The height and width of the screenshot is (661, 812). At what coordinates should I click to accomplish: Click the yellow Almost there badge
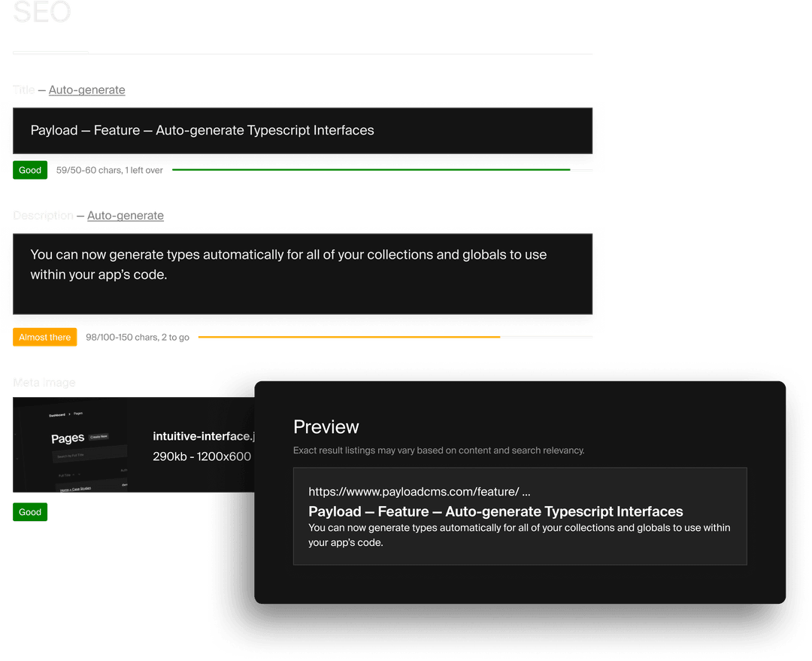(44, 337)
